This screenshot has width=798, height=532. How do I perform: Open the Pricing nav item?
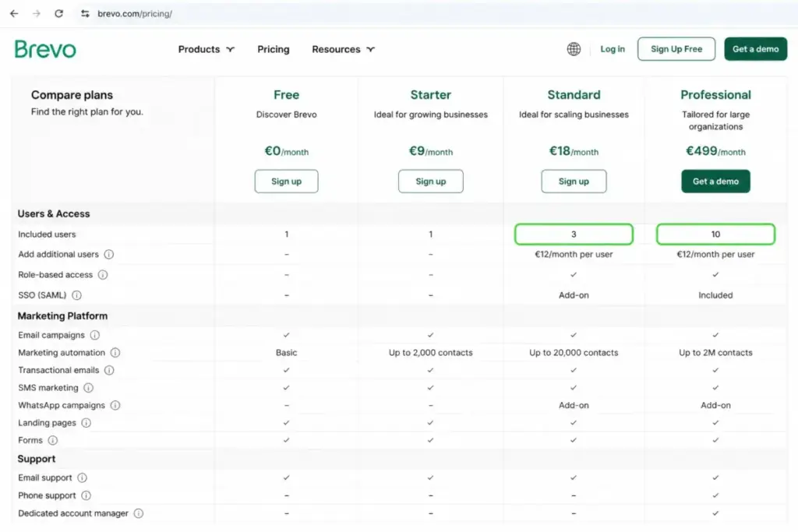click(x=274, y=49)
